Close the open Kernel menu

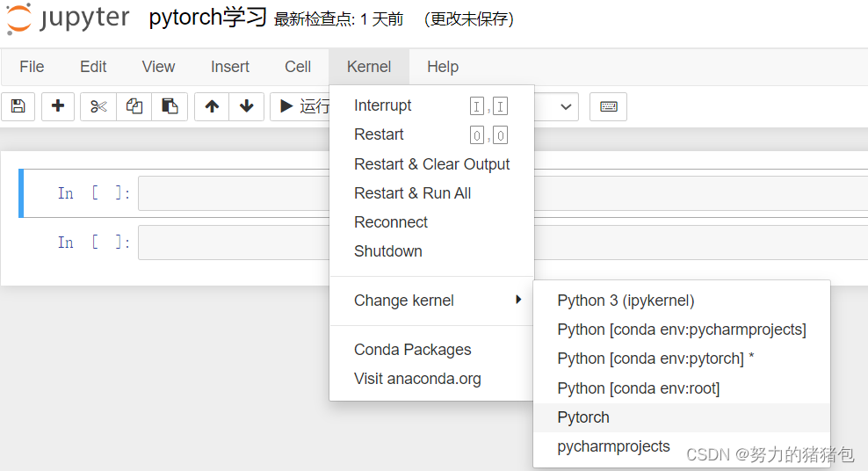(369, 67)
